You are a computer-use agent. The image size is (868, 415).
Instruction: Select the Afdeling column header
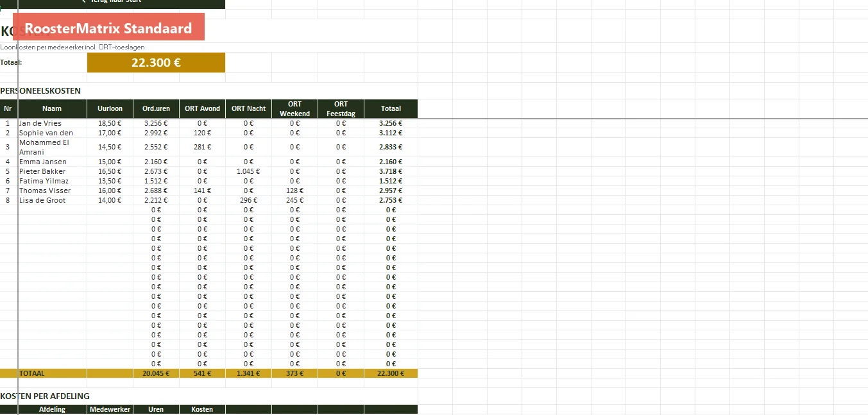point(52,409)
